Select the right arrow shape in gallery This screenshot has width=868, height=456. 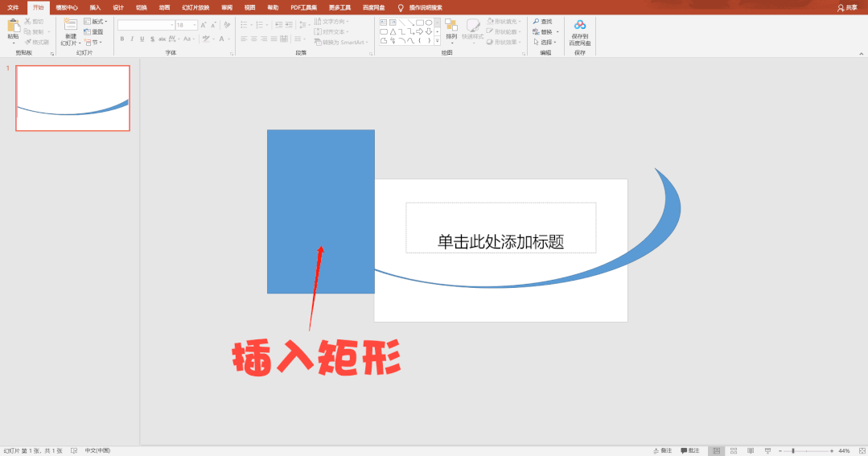(420, 31)
